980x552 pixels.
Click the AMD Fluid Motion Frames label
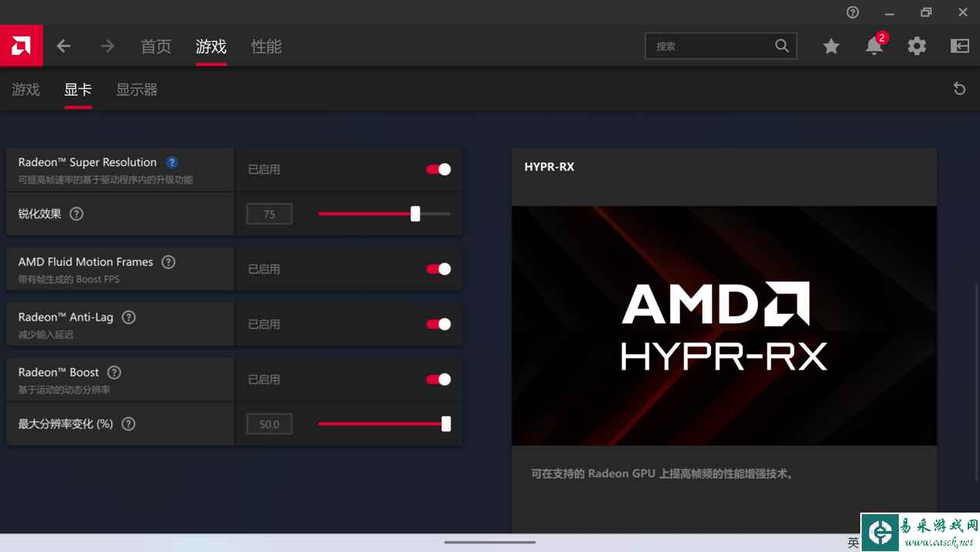coord(86,262)
